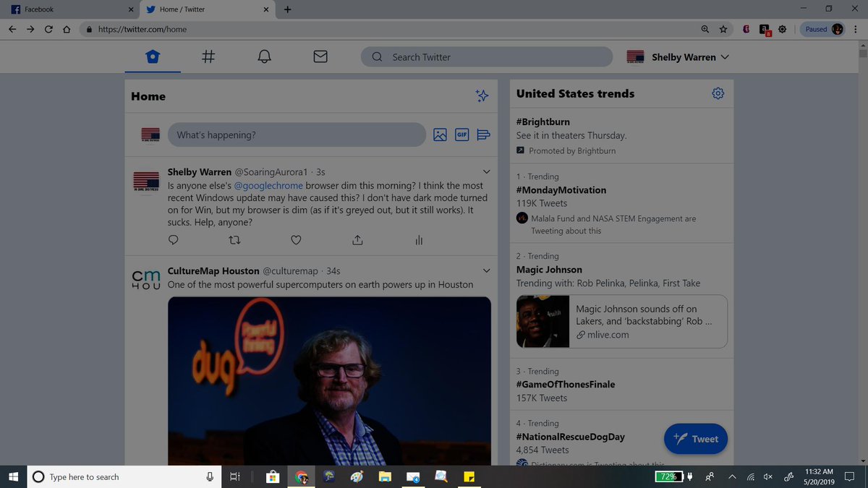The width and height of the screenshot is (868, 488).
Task: Open options chevron on Shelby Warren's tweet
Action: click(487, 171)
